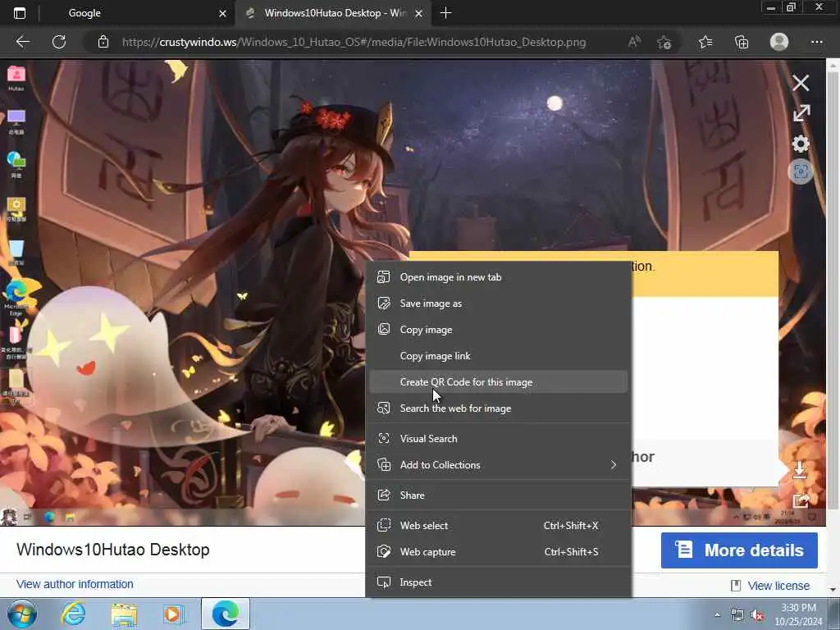Screen dimensions: 840x630
Task: Open the tab actions menu icon
Action: coord(20,13)
